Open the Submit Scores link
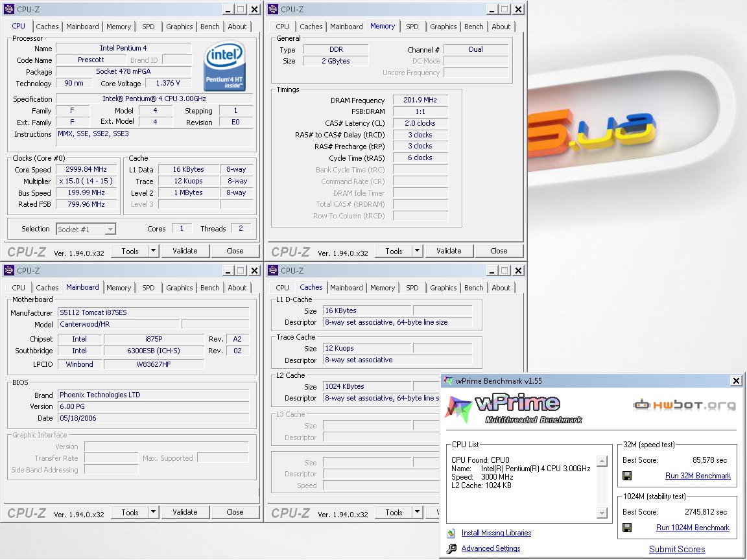This screenshot has width=747, height=560. (677, 549)
